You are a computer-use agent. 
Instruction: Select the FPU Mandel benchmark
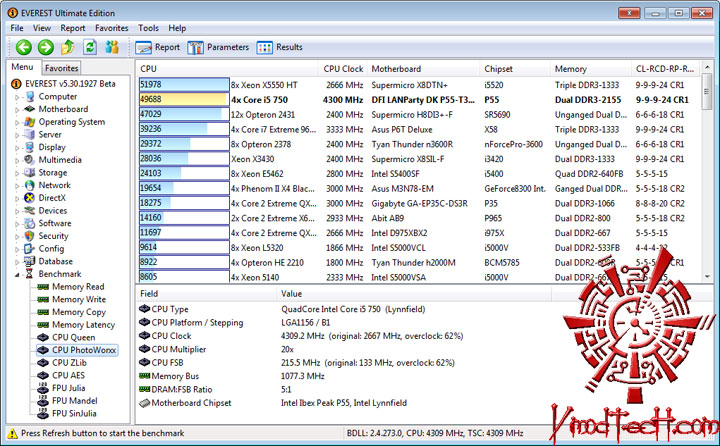click(x=74, y=401)
